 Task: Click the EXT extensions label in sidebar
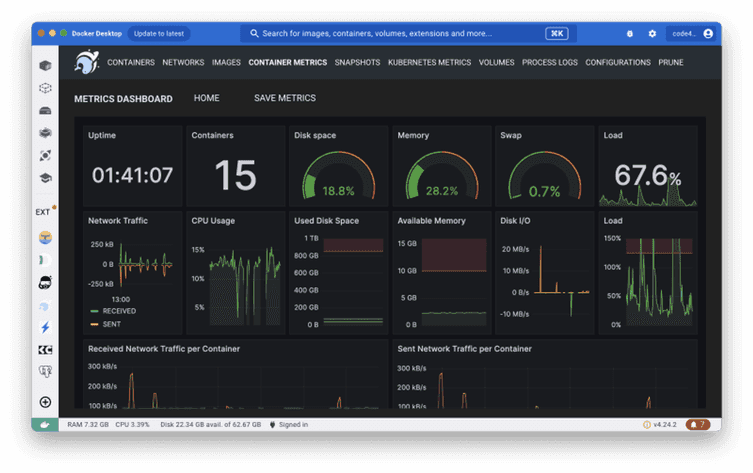click(43, 212)
